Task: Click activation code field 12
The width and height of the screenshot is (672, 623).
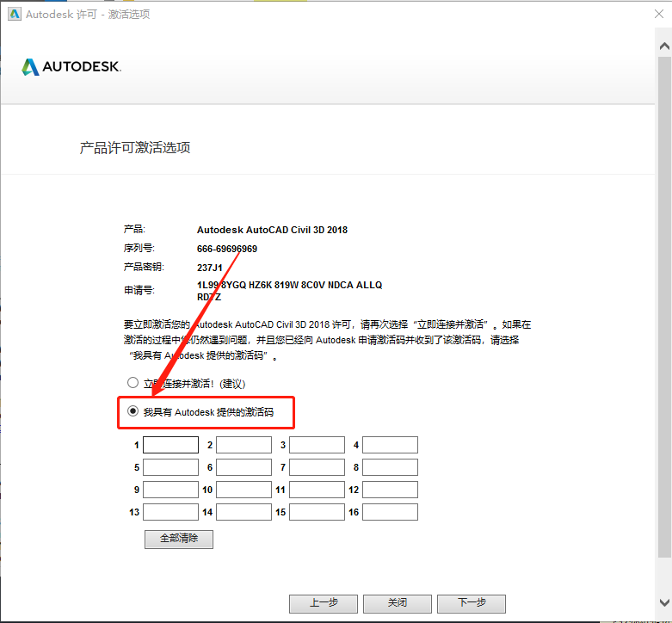Action: pos(390,490)
